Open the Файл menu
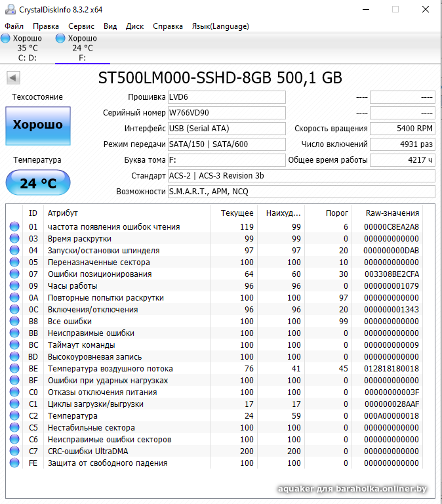Viewport: 442px width, 504px height. (14, 26)
